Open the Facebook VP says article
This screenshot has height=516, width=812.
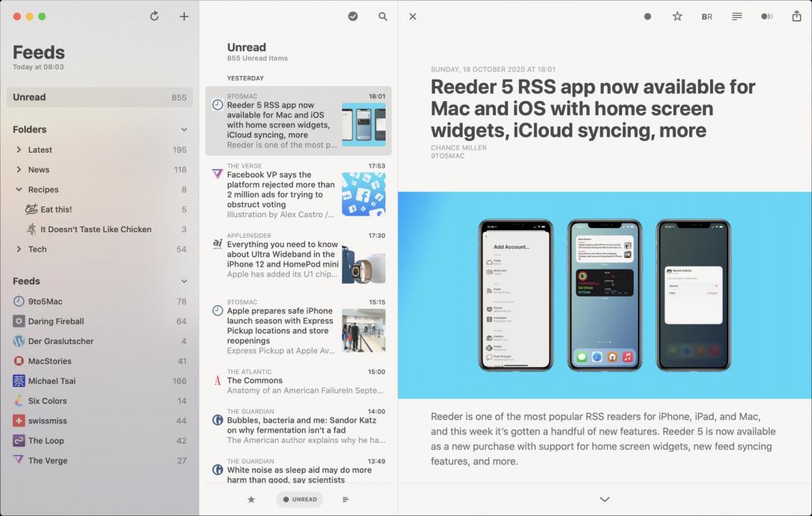[x=298, y=190]
